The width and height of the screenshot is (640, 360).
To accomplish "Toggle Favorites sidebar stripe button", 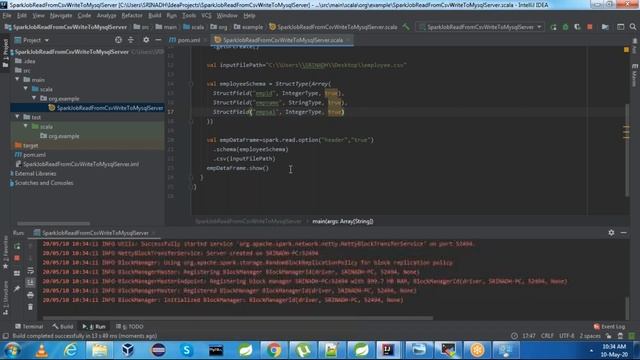I will click(x=5, y=253).
